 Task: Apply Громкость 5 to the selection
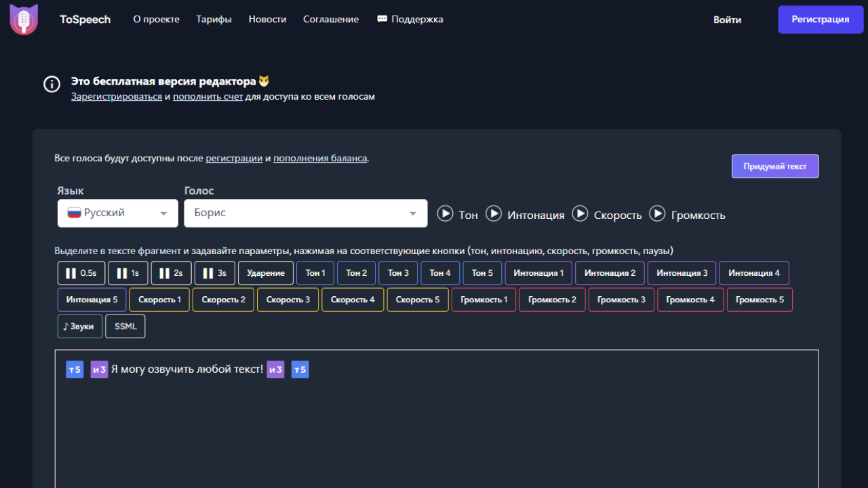(x=759, y=300)
